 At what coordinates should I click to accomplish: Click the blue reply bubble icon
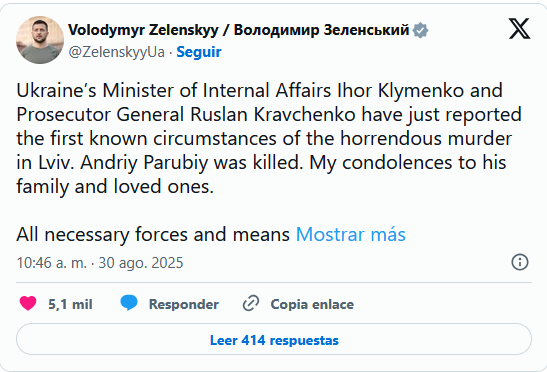point(129,303)
